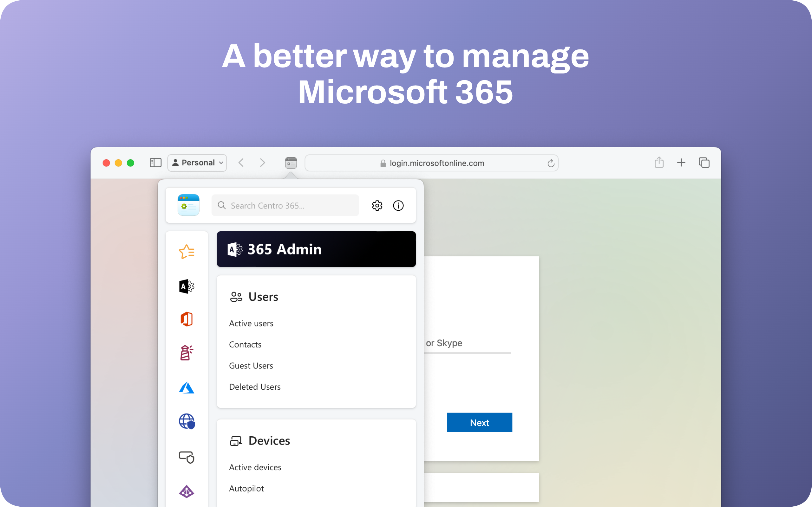
Task: Open Centro 365 settings gear
Action: point(377,206)
